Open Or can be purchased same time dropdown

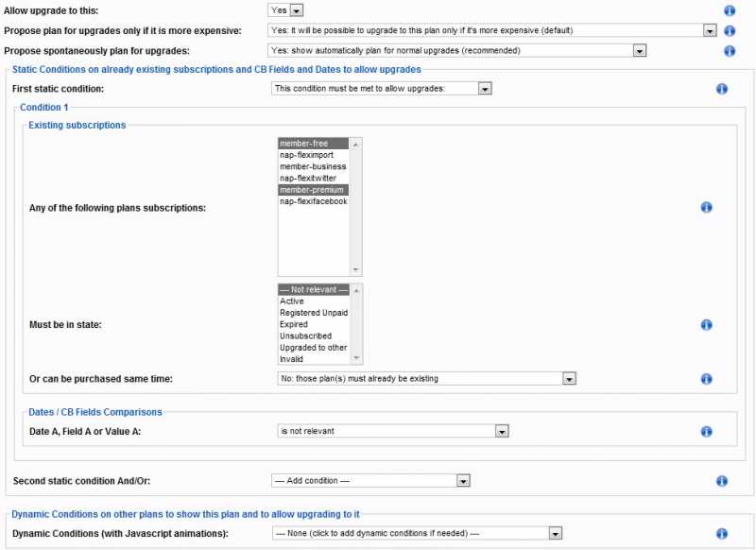(427, 379)
